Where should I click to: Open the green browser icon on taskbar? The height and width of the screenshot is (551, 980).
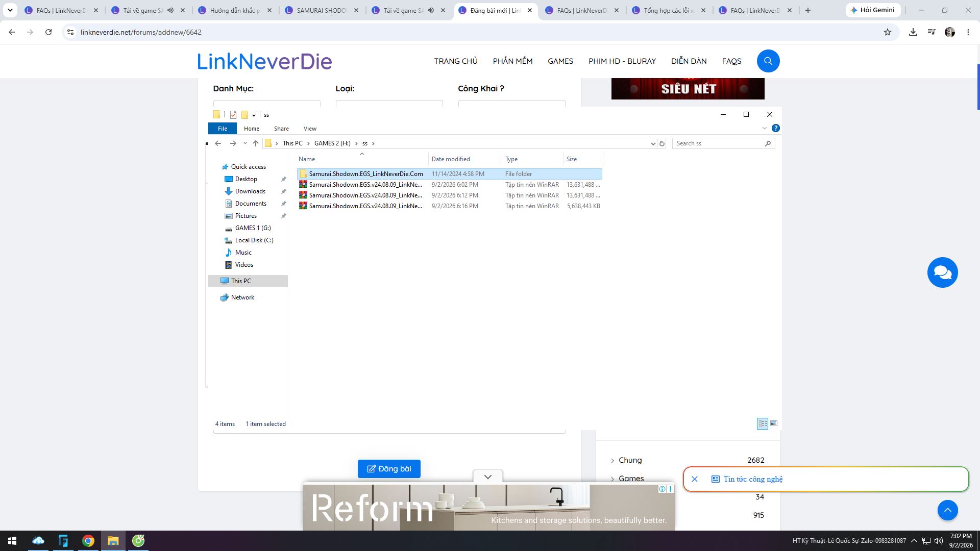138,541
